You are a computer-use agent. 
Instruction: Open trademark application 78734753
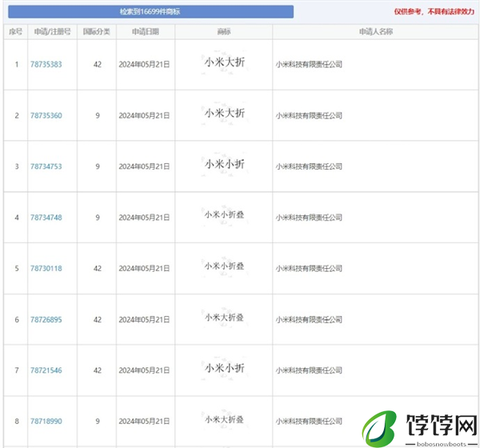tap(46, 166)
